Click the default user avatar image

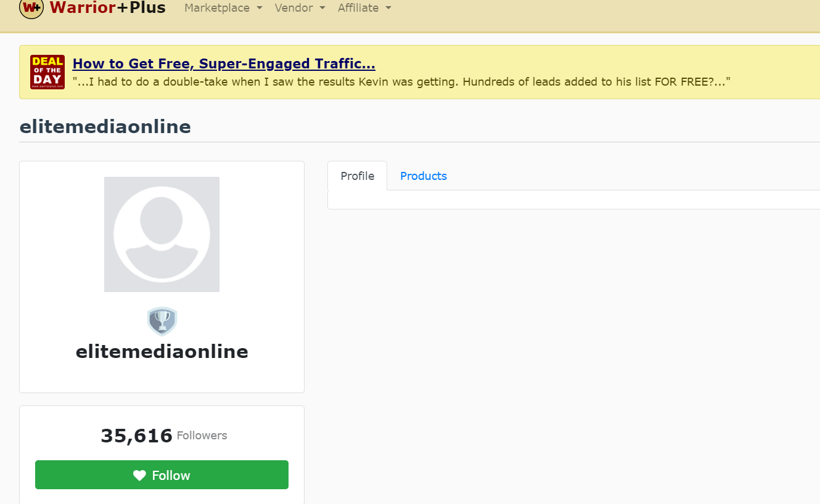coord(162,234)
